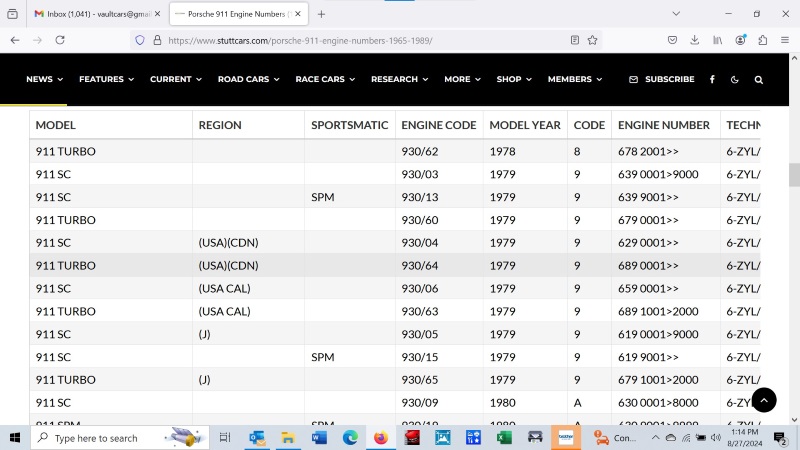Select the MODEL YEAR column header
The width and height of the screenshot is (800, 450).
pos(525,125)
